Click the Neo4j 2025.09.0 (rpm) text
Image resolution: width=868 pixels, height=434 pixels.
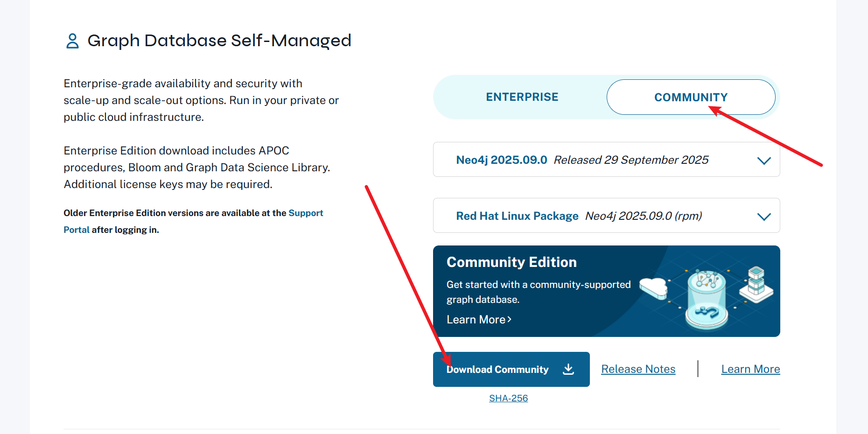pyautogui.click(x=644, y=216)
